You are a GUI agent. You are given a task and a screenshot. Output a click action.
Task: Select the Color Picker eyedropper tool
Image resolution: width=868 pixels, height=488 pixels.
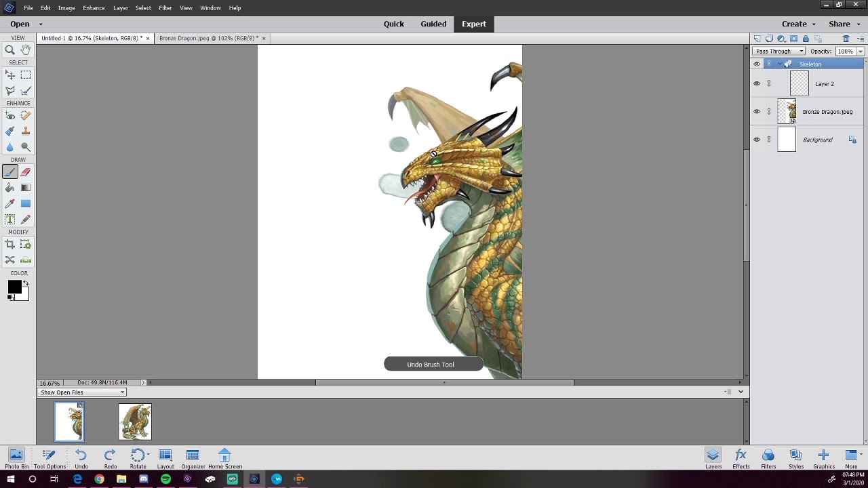(10, 203)
